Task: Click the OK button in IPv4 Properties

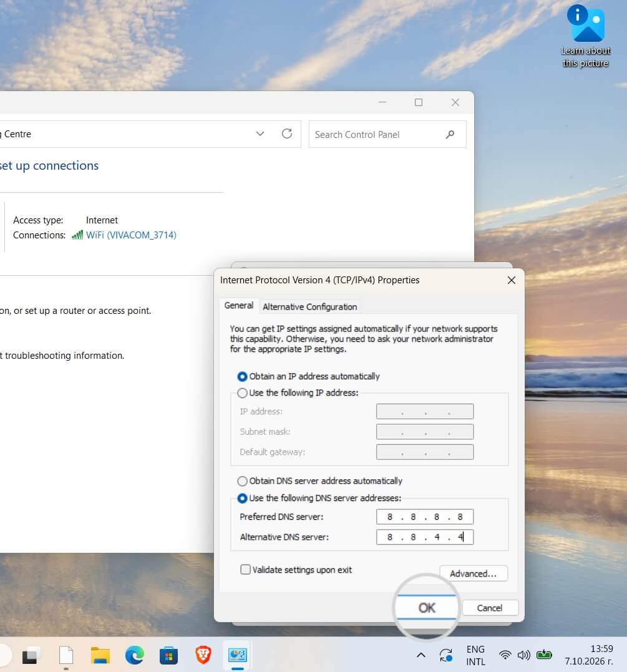Action: tap(427, 607)
